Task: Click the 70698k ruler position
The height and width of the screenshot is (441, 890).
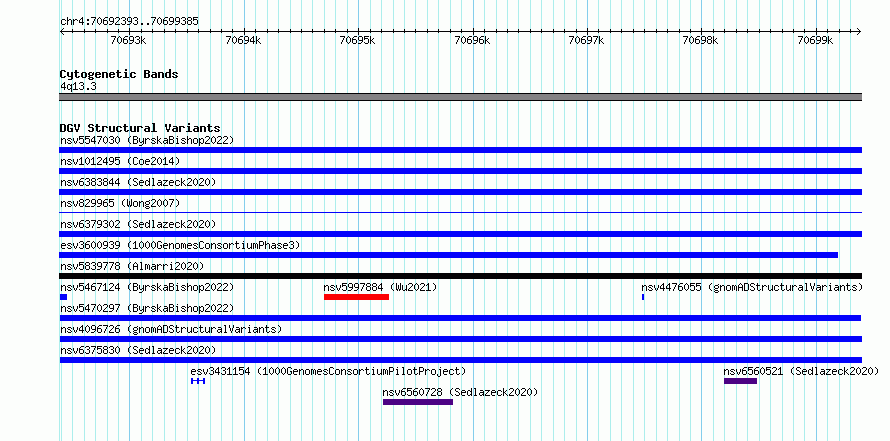Action: [701, 40]
